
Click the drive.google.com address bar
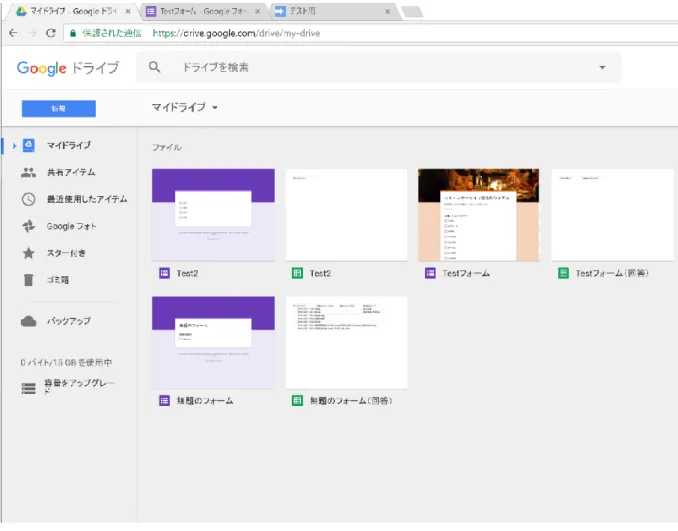click(372, 33)
